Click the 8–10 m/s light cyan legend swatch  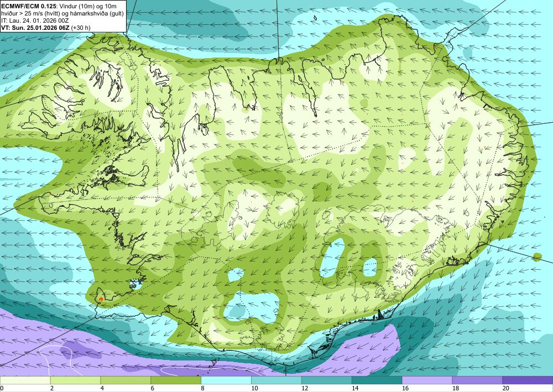pos(226,380)
